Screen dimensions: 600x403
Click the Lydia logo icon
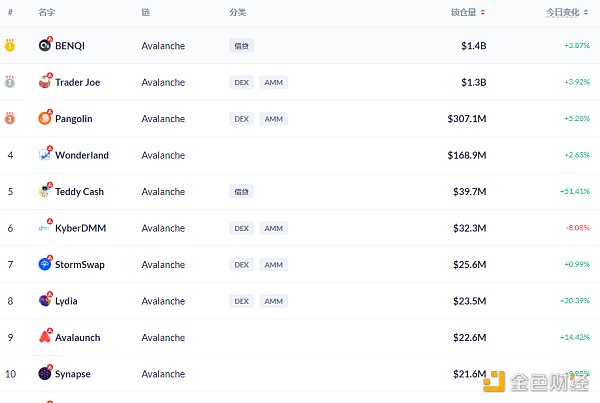click(x=45, y=301)
